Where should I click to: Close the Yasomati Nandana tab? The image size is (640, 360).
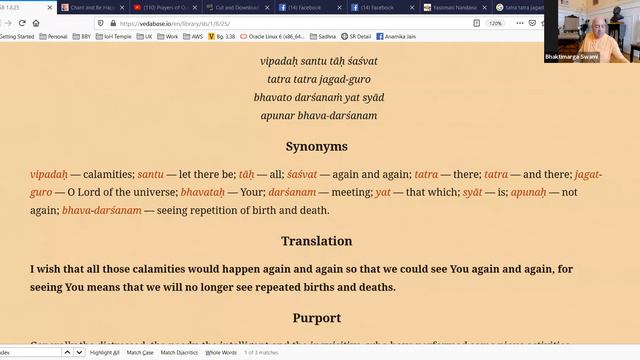484,7
